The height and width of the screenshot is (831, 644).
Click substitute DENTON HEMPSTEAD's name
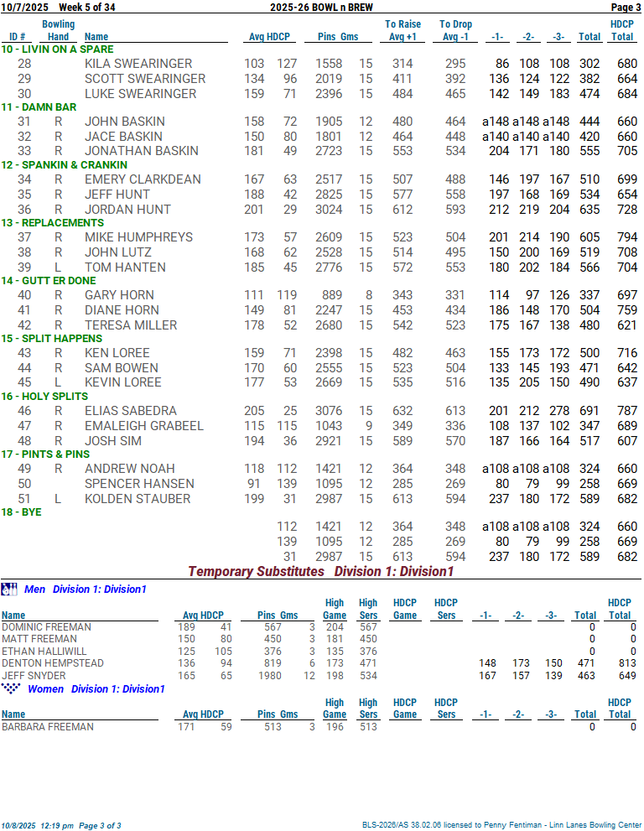[x=53, y=663]
